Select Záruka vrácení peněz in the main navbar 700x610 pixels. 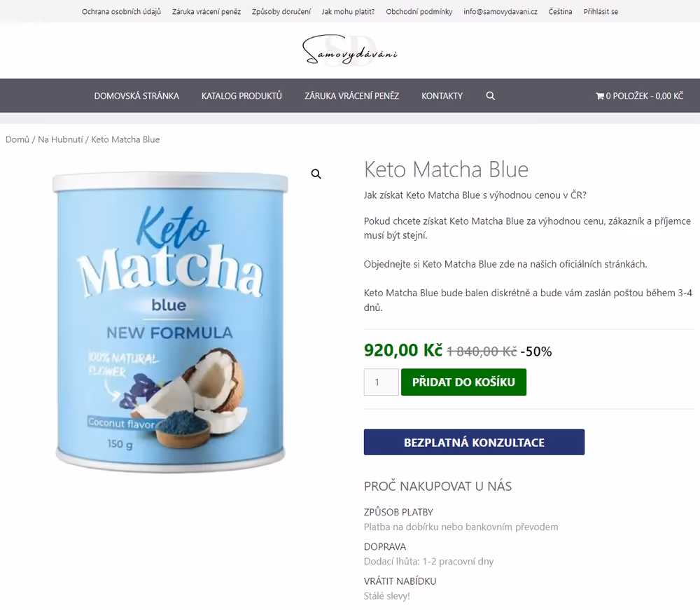[352, 95]
